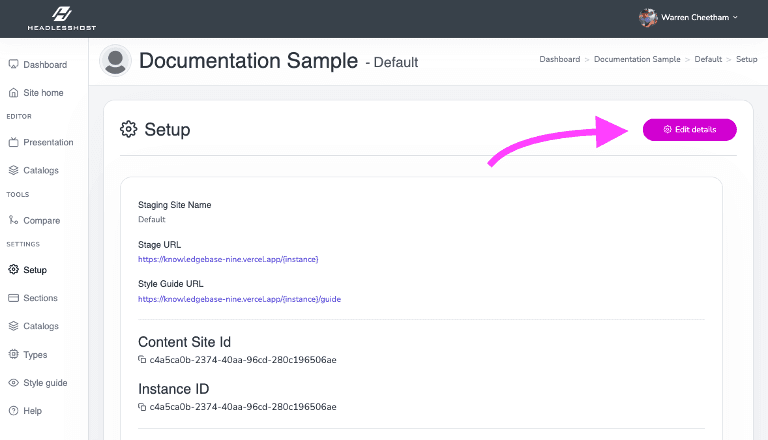
Task: Open Dashboard from the sidebar
Action: point(44,65)
